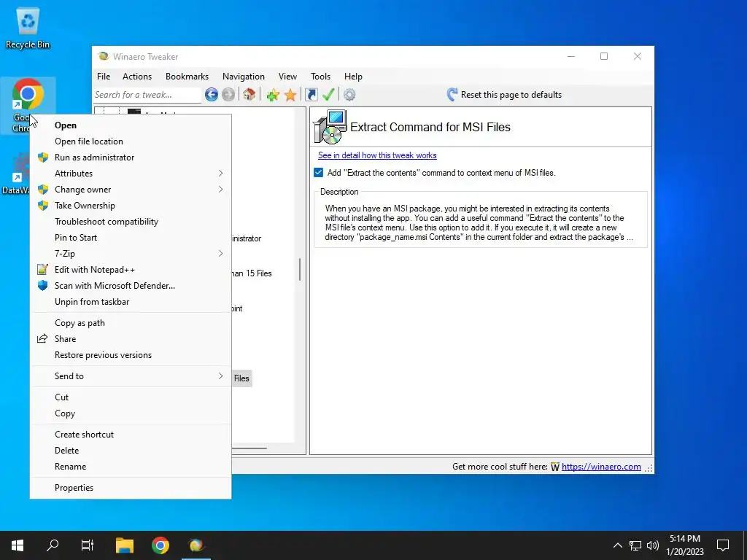The width and height of the screenshot is (747, 560).
Task: Show hidden tray icons chevron
Action: coord(617,545)
